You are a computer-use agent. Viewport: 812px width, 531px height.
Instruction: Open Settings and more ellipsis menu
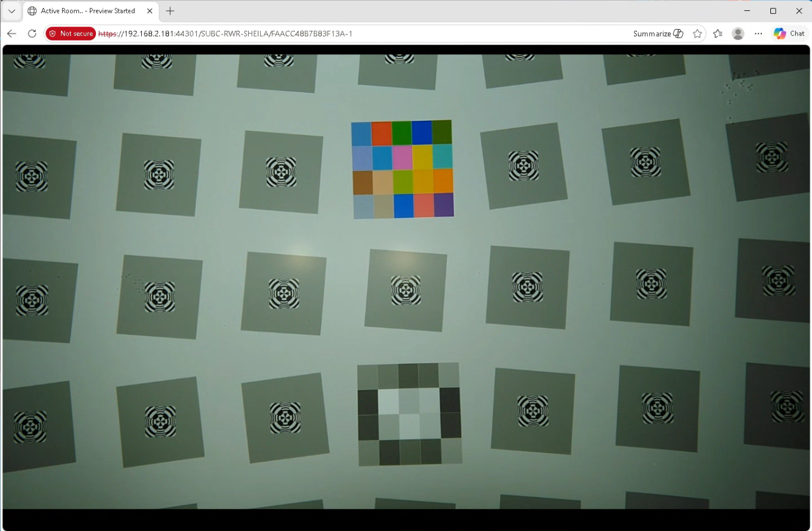tap(758, 34)
